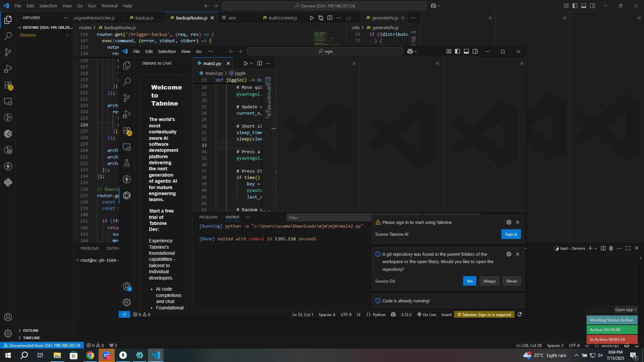The image size is (644, 362).
Task: Open Extensions with warning badge in mjm window
Action: click(x=127, y=131)
